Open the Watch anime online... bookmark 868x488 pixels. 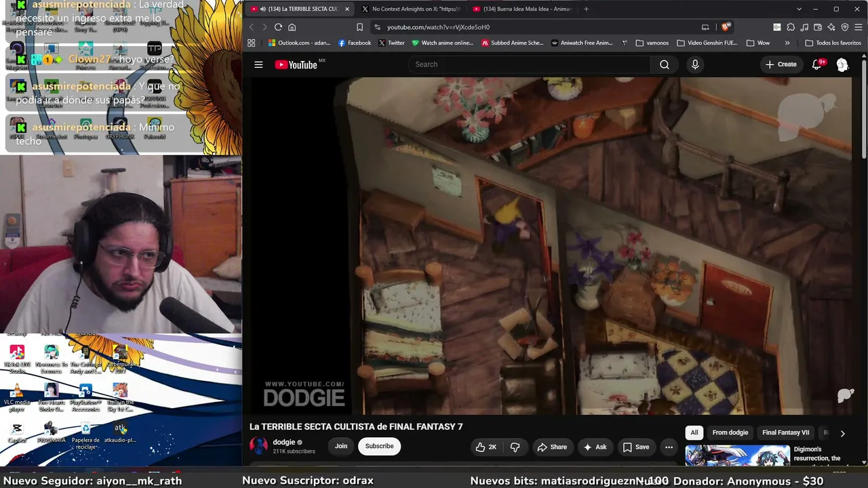tap(443, 43)
